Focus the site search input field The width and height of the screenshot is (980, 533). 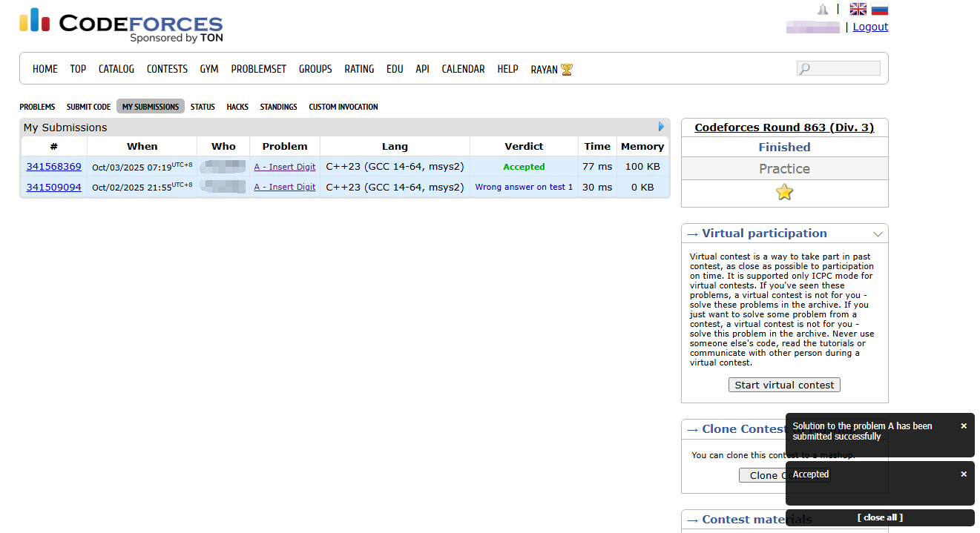[x=838, y=68]
